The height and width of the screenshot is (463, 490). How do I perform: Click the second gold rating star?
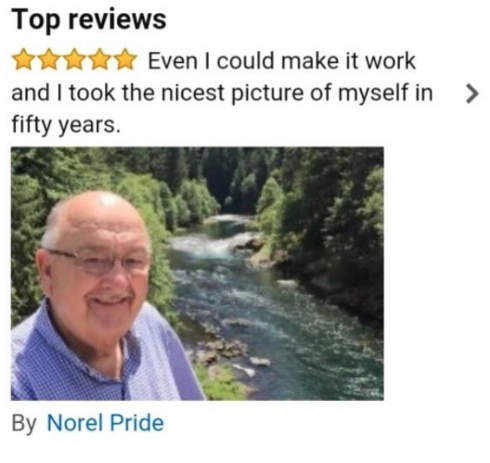pos(49,59)
